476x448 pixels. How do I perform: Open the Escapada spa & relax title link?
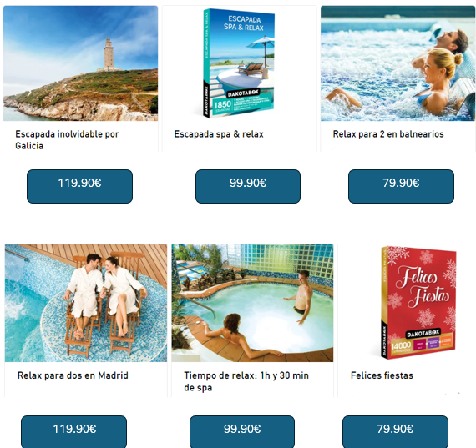pos(219,134)
